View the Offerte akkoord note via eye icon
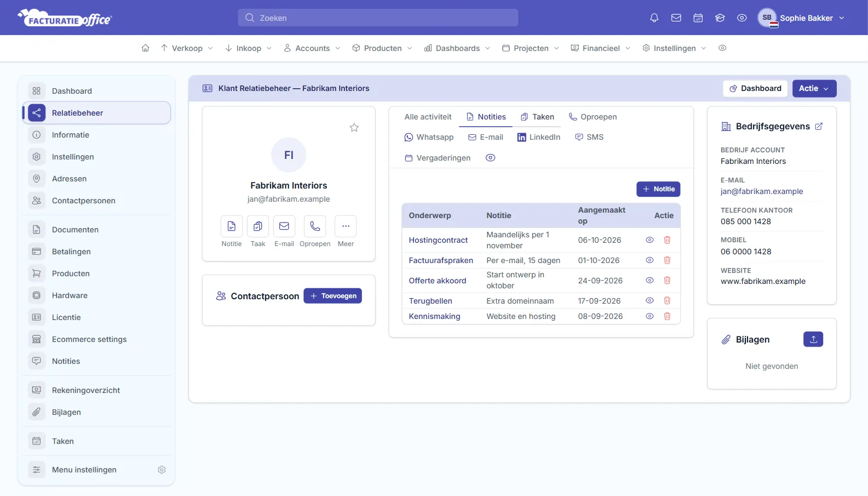 [649, 281]
